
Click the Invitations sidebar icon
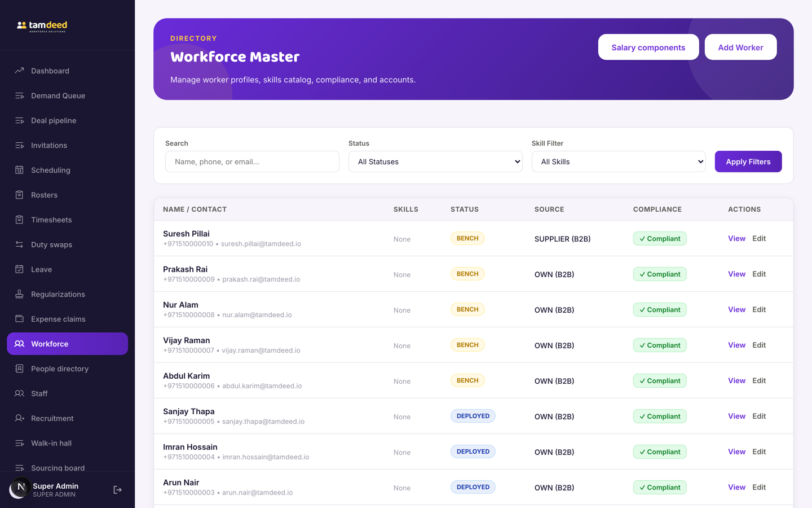19,145
